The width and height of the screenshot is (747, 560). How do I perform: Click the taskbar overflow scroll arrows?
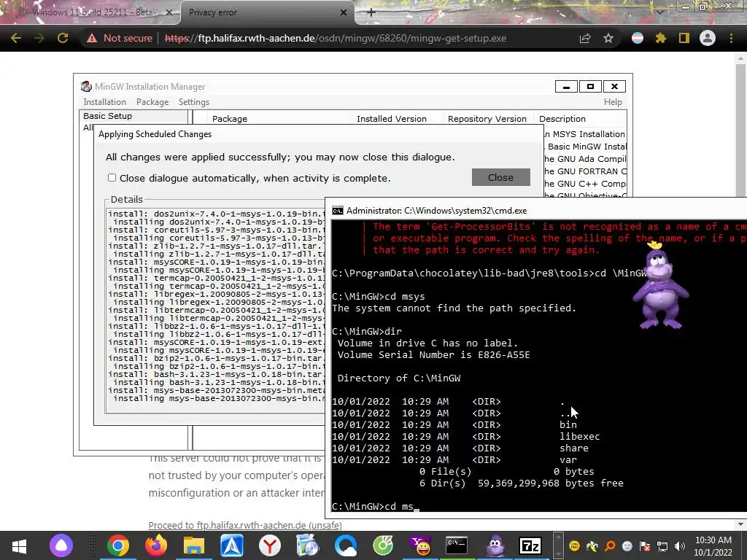click(558, 545)
